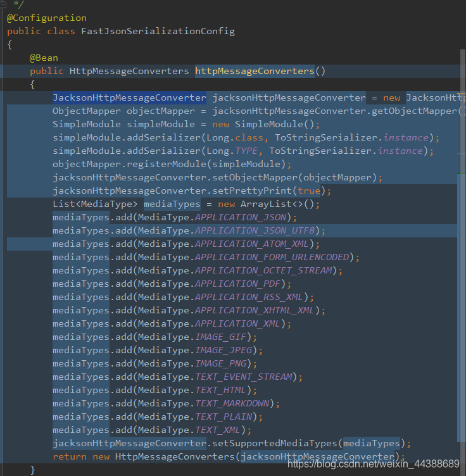The image size is (466, 476).
Task: Click the APPLICATION_JSON constant
Action: coord(241,217)
